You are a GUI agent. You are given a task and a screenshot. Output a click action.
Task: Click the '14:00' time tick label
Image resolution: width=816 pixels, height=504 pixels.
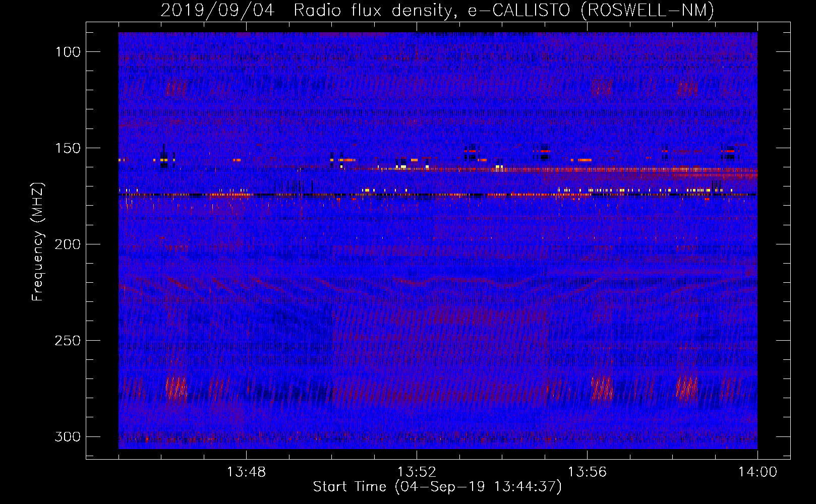(x=757, y=472)
